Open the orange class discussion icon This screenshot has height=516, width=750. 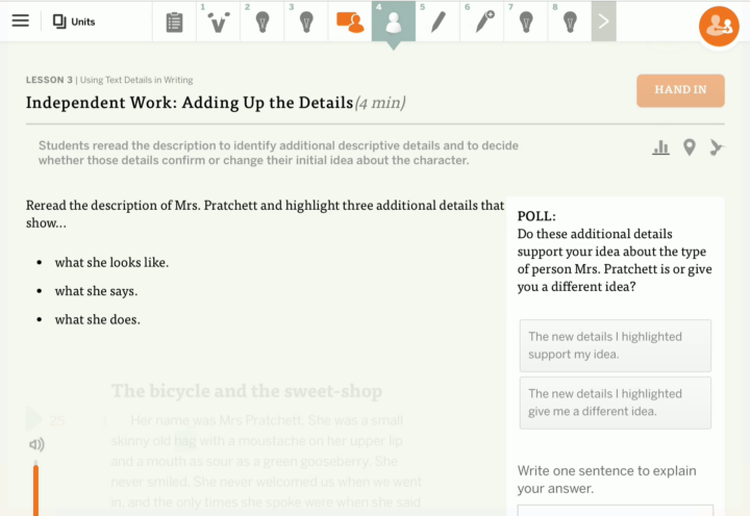click(350, 22)
